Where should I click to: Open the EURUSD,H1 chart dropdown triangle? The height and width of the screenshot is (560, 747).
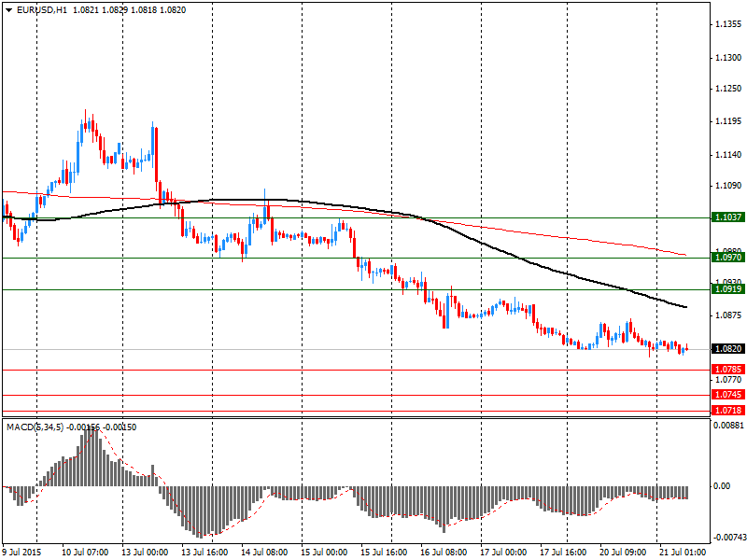pyautogui.click(x=9, y=10)
